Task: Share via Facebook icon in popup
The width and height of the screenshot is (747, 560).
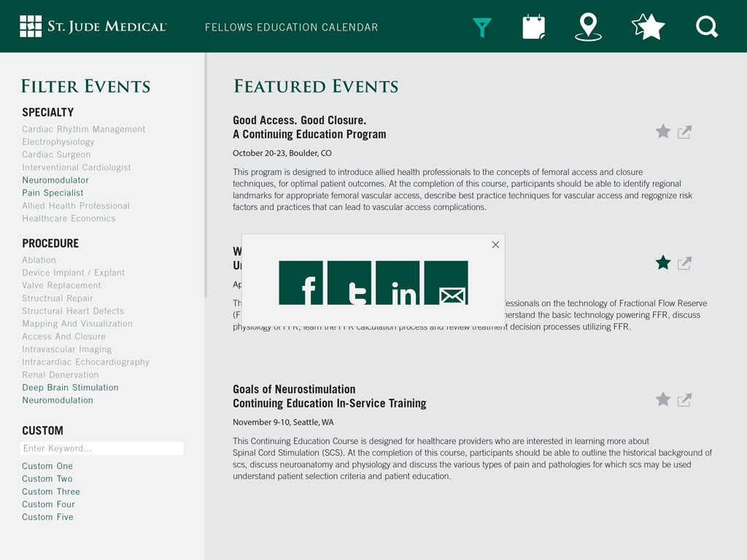Action: [301, 282]
